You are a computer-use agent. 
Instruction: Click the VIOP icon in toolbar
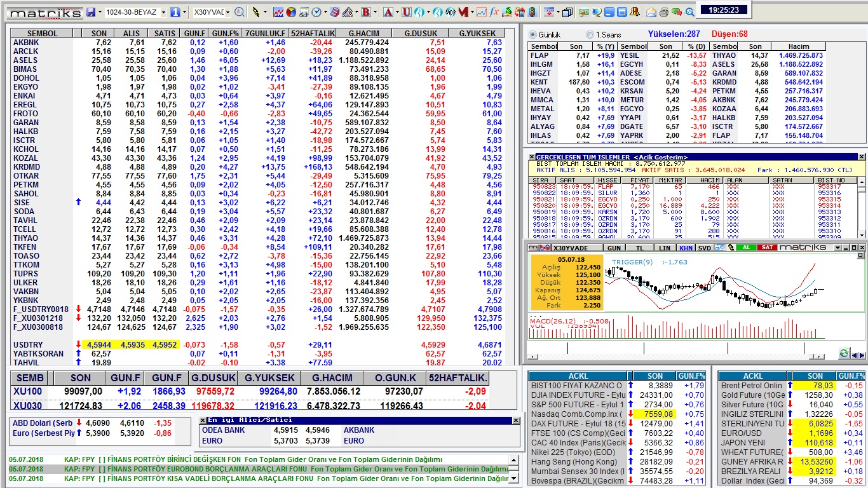451,12
